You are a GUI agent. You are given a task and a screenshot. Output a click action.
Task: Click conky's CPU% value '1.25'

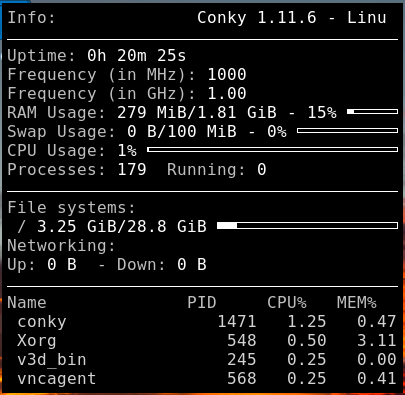pyautogui.click(x=307, y=322)
